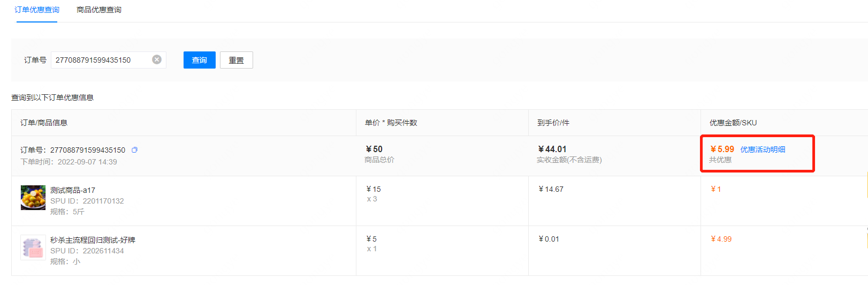This screenshot has height=285, width=868.
Task: Clear the order number input field
Action: [x=157, y=59]
